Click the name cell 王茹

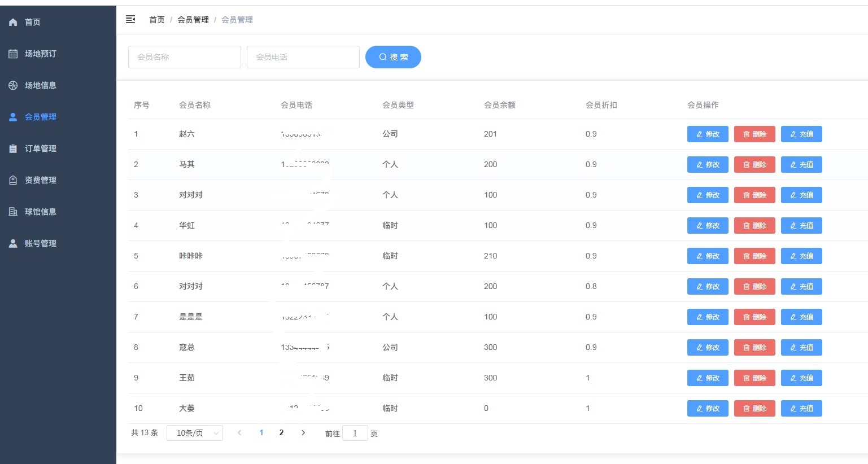(187, 378)
